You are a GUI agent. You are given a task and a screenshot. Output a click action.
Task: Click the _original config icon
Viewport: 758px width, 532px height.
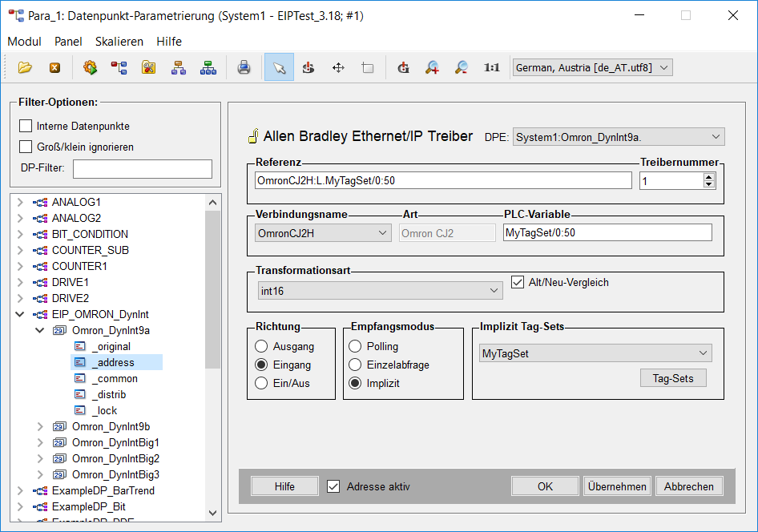[80, 346]
